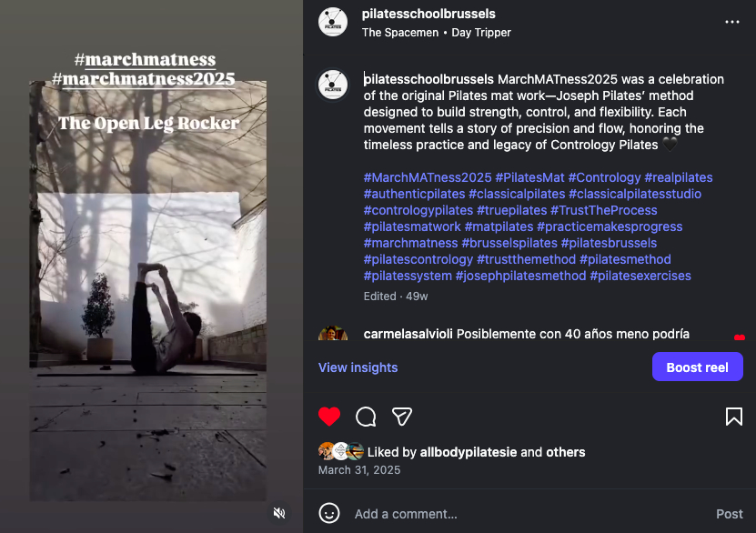Screen dimensions: 756x533
Task: Submit comment with Post button
Action: (x=729, y=514)
